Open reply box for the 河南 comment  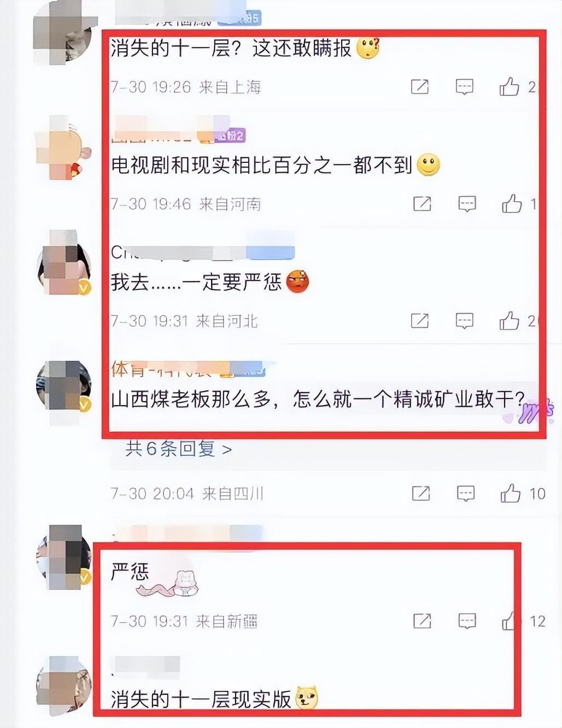(x=467, y=204)
